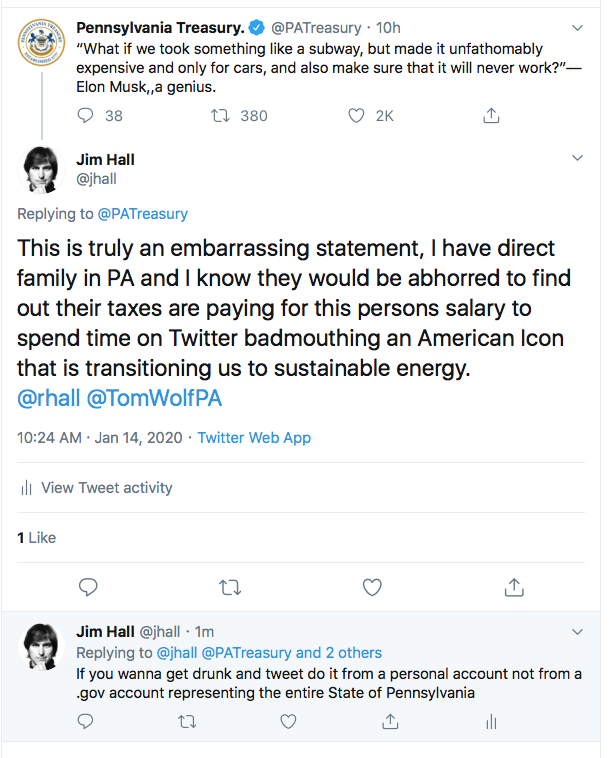Open Pennsylvania Treasury profile picture
Viewport: 611px width, 758px height.
[44, 48]
